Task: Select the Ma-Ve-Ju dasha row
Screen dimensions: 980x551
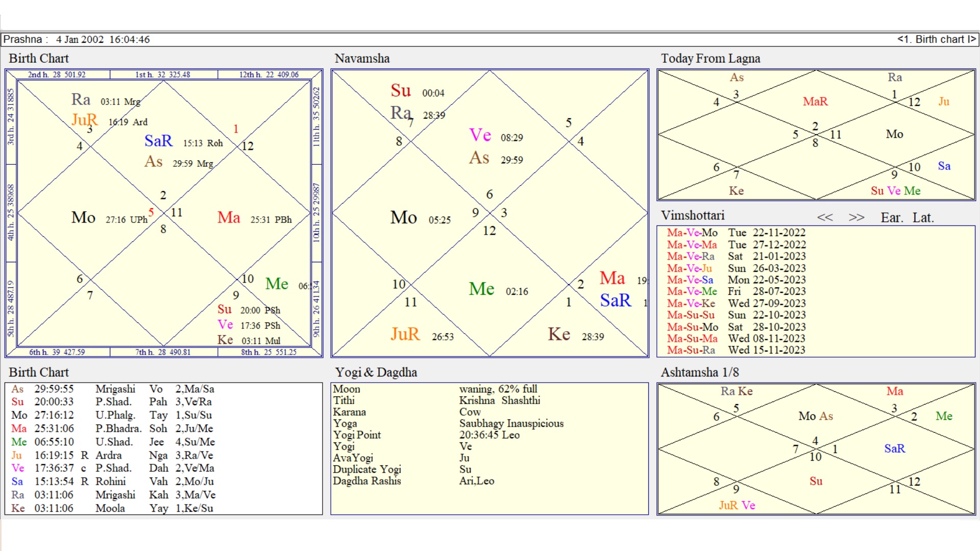Action: point(736,268)
